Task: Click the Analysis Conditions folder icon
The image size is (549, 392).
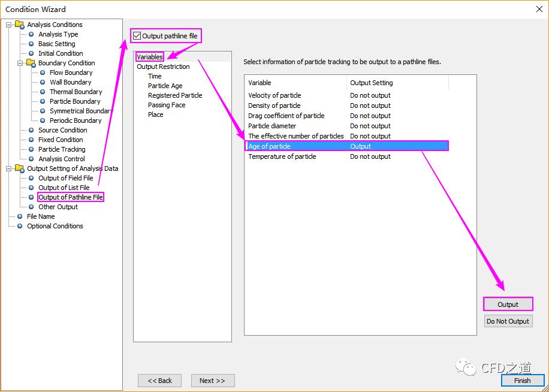Action: (20, 25)
